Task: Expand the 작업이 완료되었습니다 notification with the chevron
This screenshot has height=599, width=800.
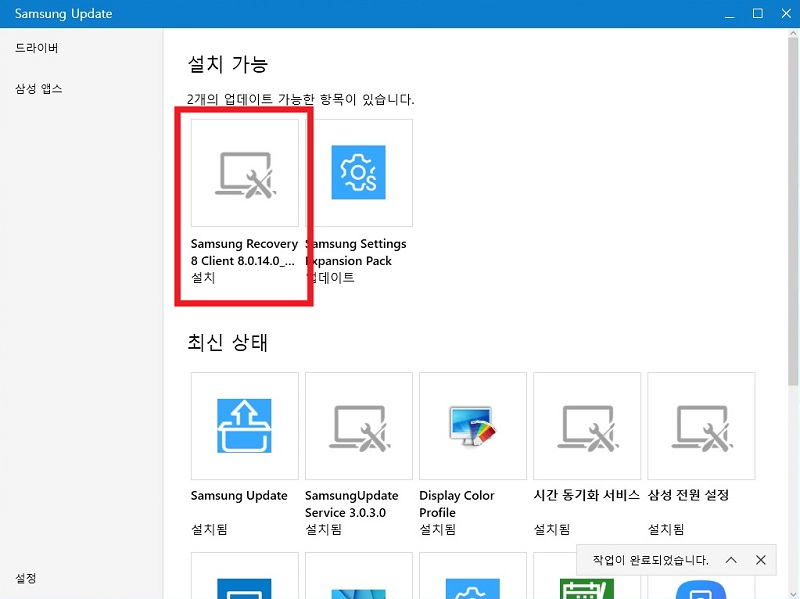Action: click(x=731, y=560)
